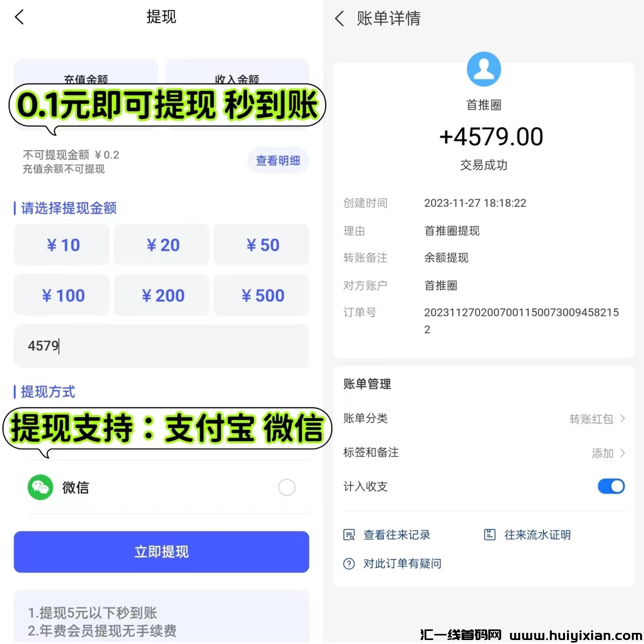Tap the 收入余额 balance card

point(237,95)
